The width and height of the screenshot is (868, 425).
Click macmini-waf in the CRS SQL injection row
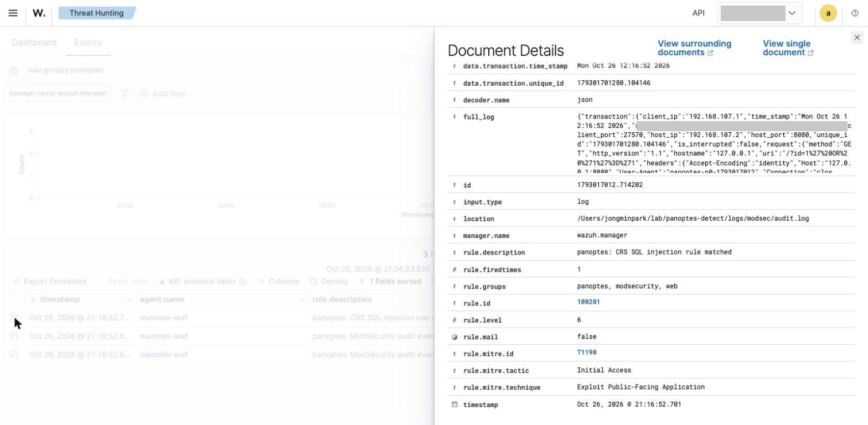coord(164,318)
